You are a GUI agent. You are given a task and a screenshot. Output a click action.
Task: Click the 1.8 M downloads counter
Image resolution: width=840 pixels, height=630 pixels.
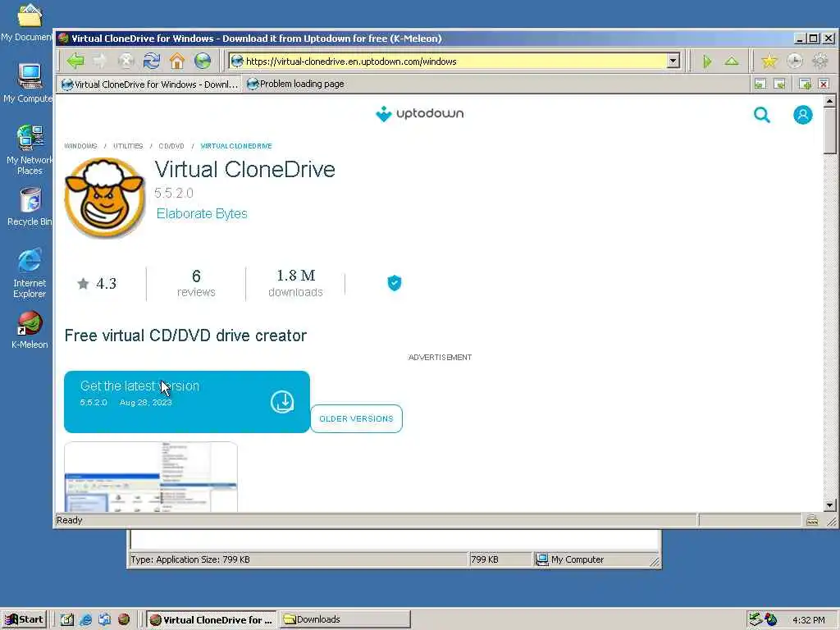pyautogui.click(x=295, y=283)
